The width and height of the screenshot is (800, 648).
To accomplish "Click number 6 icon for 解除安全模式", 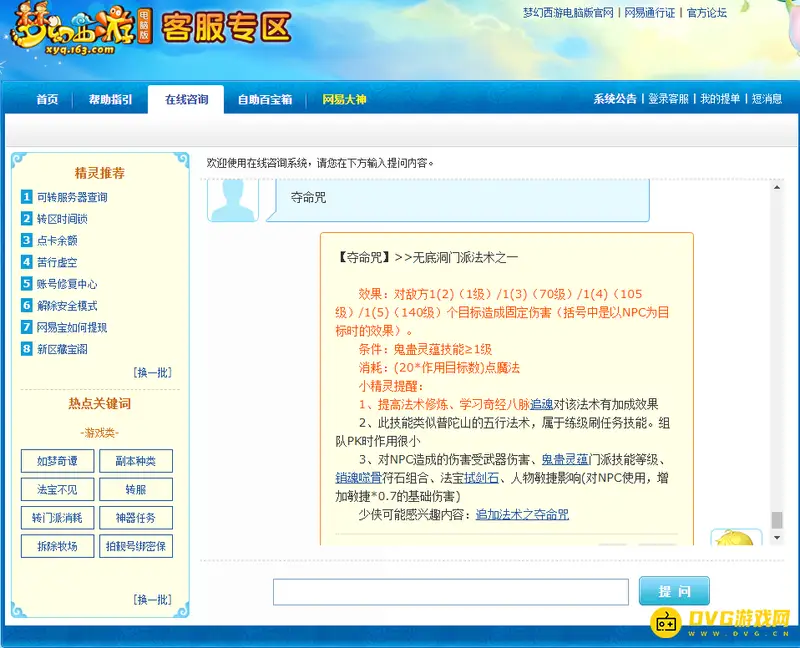I will [x=27, y=305].
